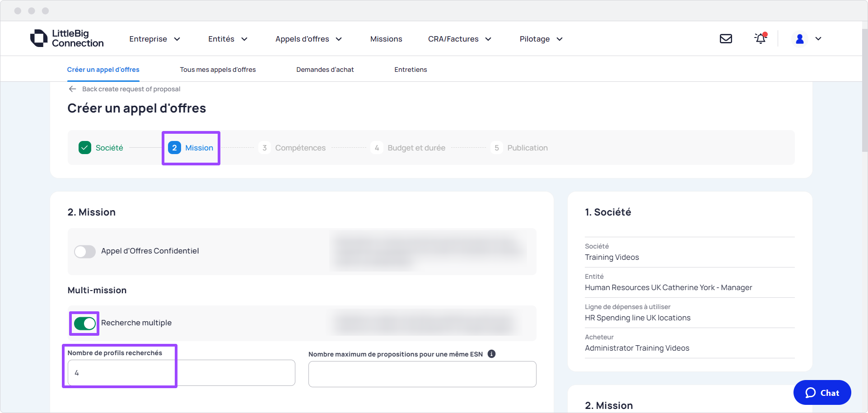Click the step 2 Mission number badge

pos(174,148)
